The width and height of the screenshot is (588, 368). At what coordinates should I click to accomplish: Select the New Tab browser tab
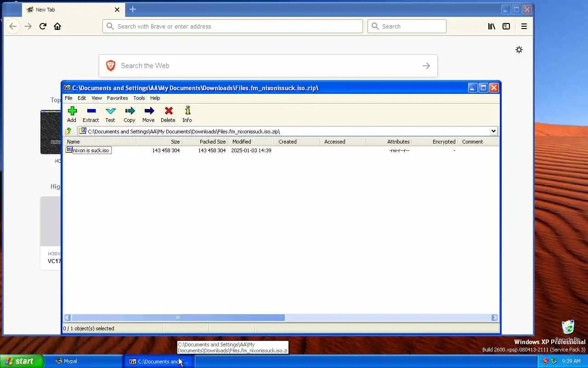pos(73,9)
